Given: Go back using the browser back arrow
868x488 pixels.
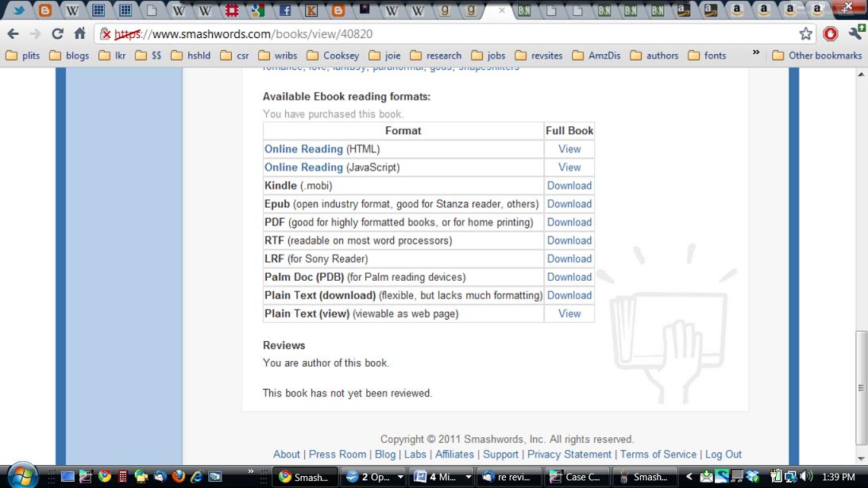Looking at the screenshot, I should (x=13, y=34).
